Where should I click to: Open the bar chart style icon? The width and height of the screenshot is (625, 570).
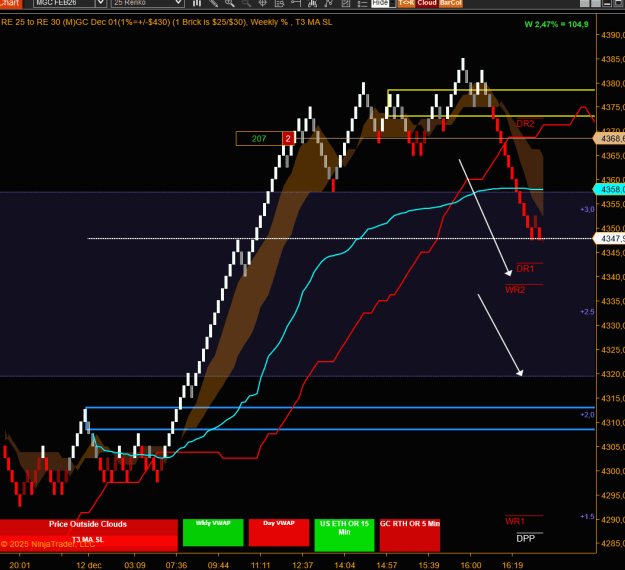[197, 3]
